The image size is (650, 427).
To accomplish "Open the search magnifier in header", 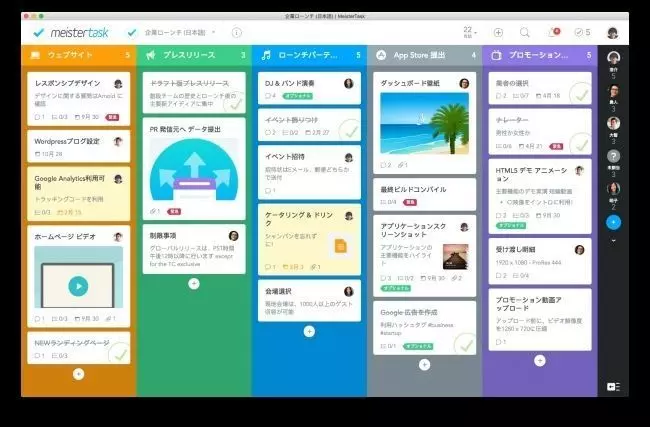I will [x=524, y=32].
